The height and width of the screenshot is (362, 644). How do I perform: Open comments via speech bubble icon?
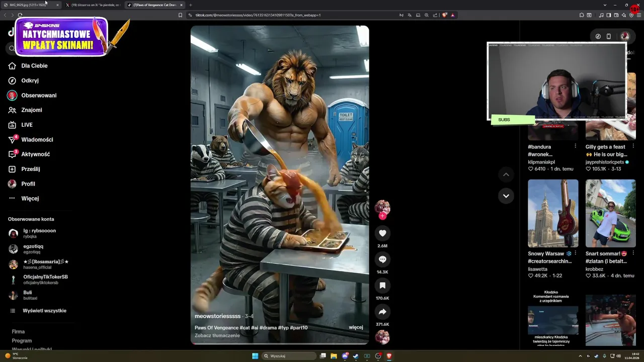pos(382,259)
